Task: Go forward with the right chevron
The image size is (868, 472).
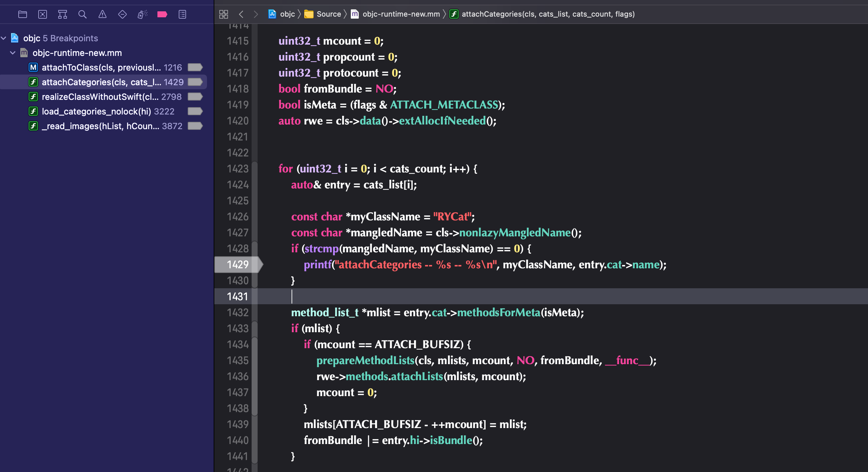Action: pyautogui.click(x=256, y=14)
